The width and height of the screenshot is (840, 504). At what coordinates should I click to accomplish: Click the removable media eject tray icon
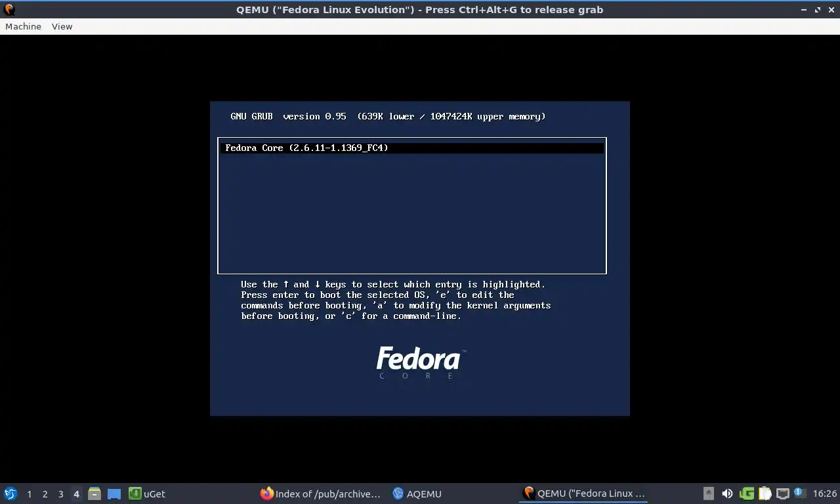click(709, 493)
